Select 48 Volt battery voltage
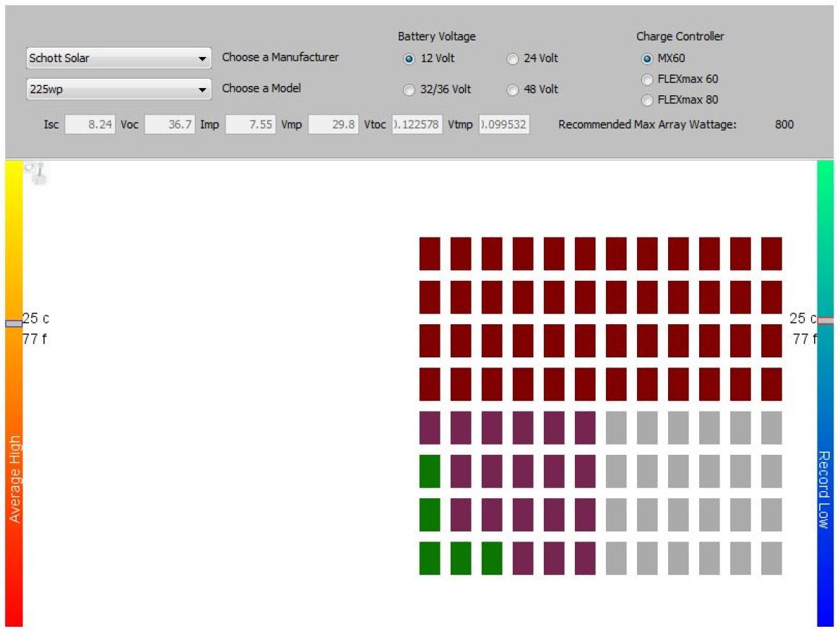This screenshot has width=840, height=634. pos(512,90)
